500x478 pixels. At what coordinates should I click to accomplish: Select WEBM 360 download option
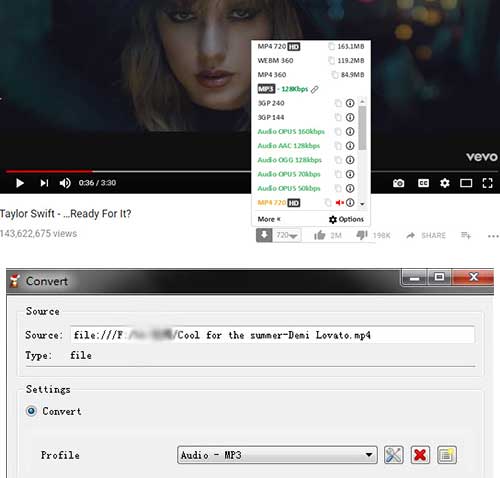[x=311, y=60]
